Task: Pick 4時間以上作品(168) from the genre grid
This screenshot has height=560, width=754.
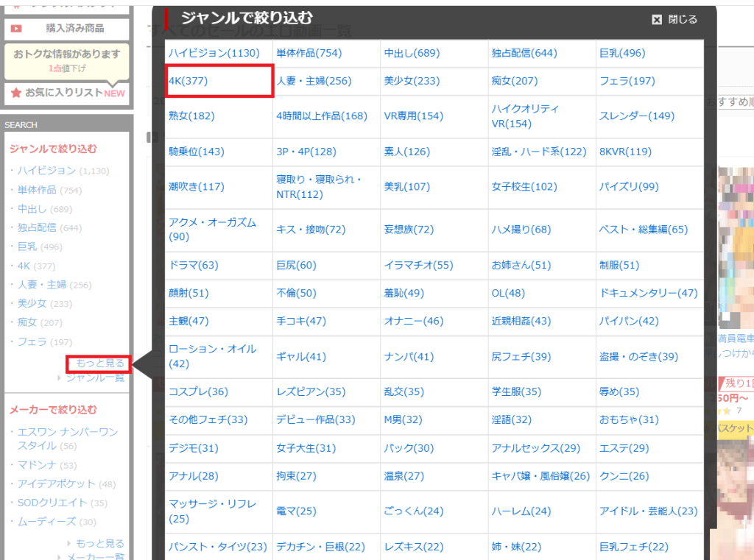Action: [321, 116]
